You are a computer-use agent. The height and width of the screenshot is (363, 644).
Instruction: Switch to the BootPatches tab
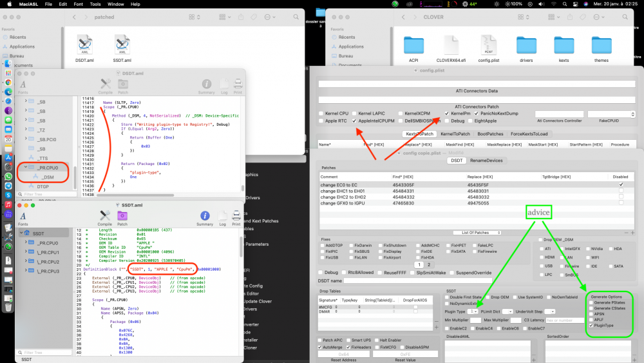pyautogui.click(x=490, y=134)
